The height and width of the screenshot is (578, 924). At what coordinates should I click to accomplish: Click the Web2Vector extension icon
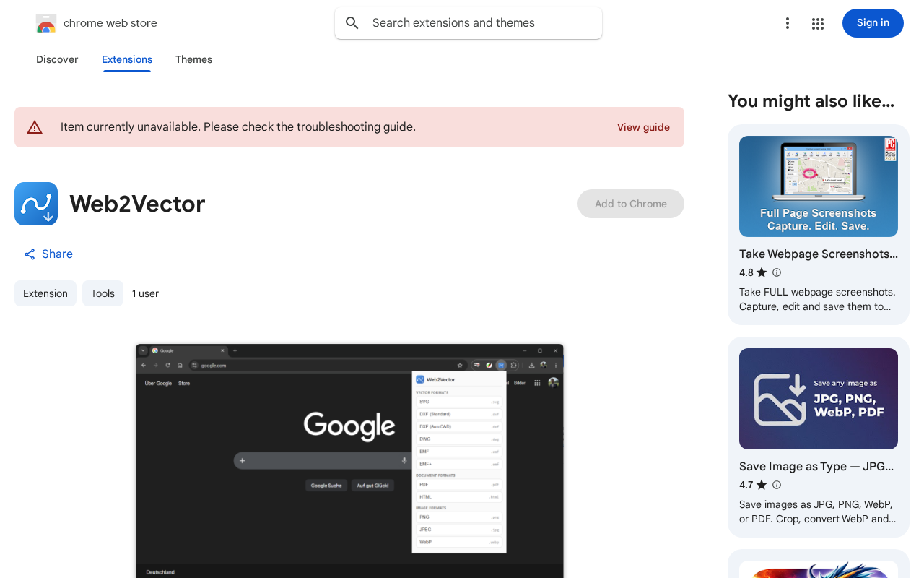pos(36,204)
